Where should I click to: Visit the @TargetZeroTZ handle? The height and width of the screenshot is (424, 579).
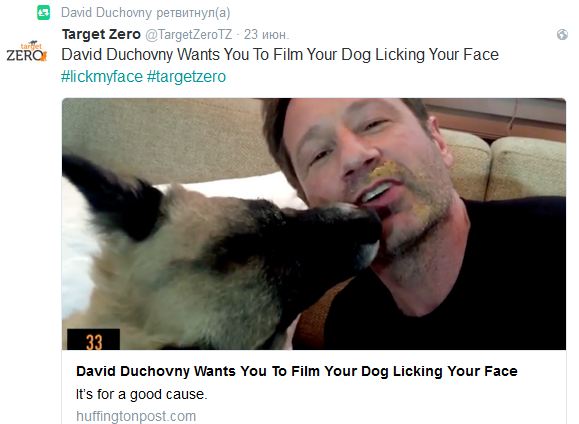tap(189, 34)
